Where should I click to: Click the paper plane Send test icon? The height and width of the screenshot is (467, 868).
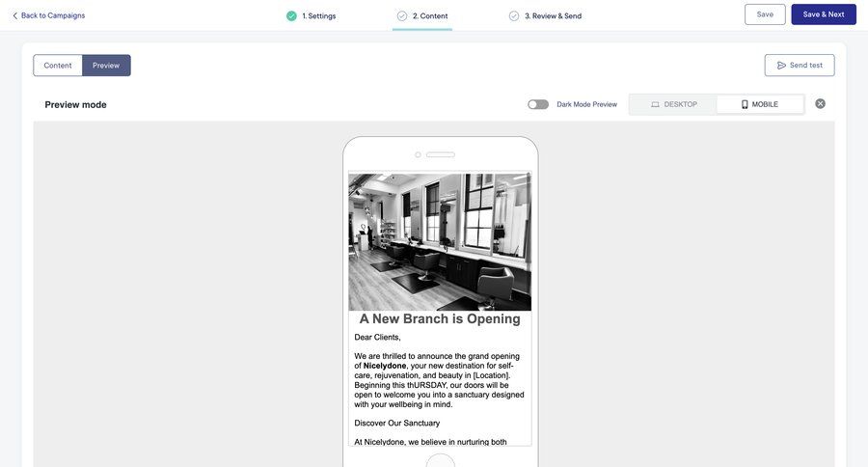[781, 66]
